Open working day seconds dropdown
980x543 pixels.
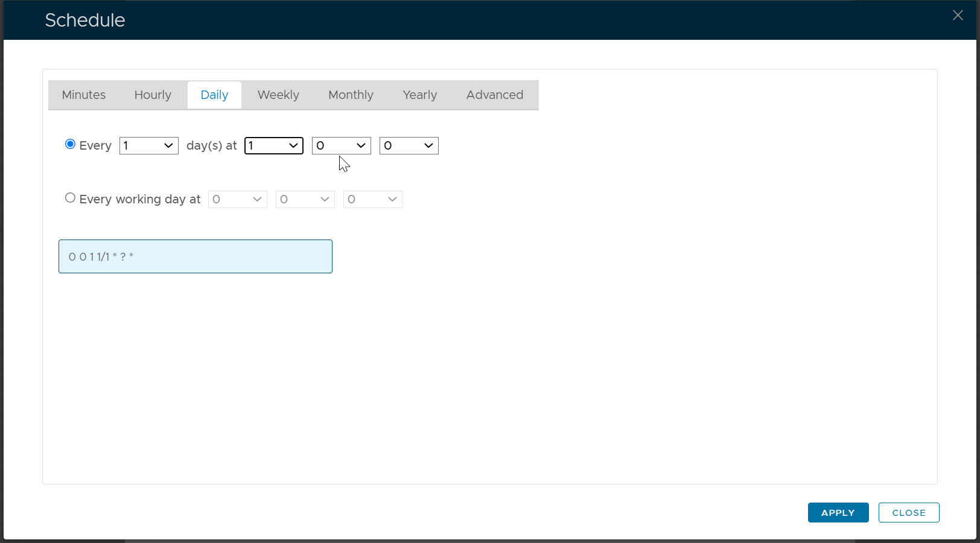click(372, 200)
